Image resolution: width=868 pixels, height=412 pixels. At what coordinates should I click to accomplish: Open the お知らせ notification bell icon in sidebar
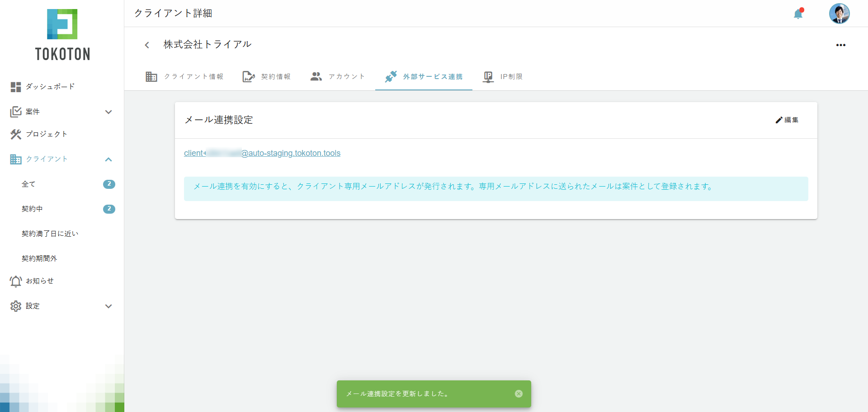tap(16, 281)
